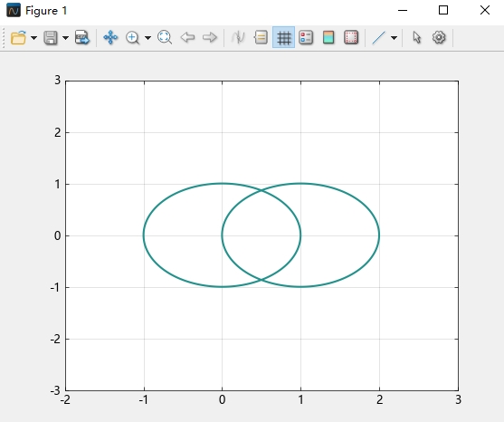Viewport: 504px width, 422px height.
Task: Go forward to the next view arrow
Action: [x=210, y=38]
